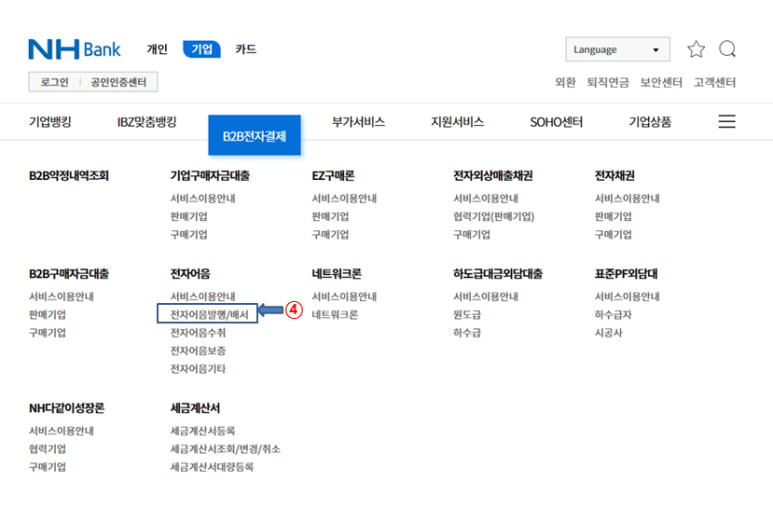Open the B2B약정내역조회 heading link
The height and width of the screenshot is (523, 773).
tap(69, 176)
